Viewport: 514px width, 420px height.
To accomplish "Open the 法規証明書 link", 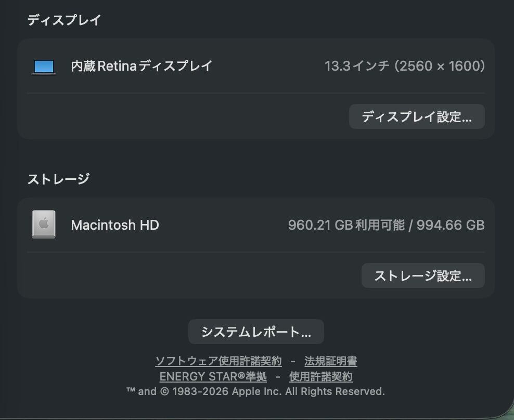I will tap(331, 361).
